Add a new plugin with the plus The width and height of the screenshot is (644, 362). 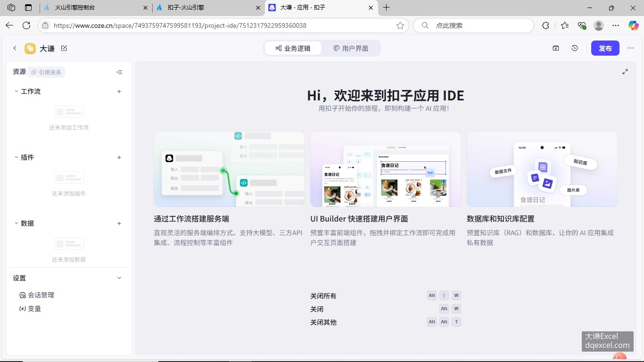(119, 157)
